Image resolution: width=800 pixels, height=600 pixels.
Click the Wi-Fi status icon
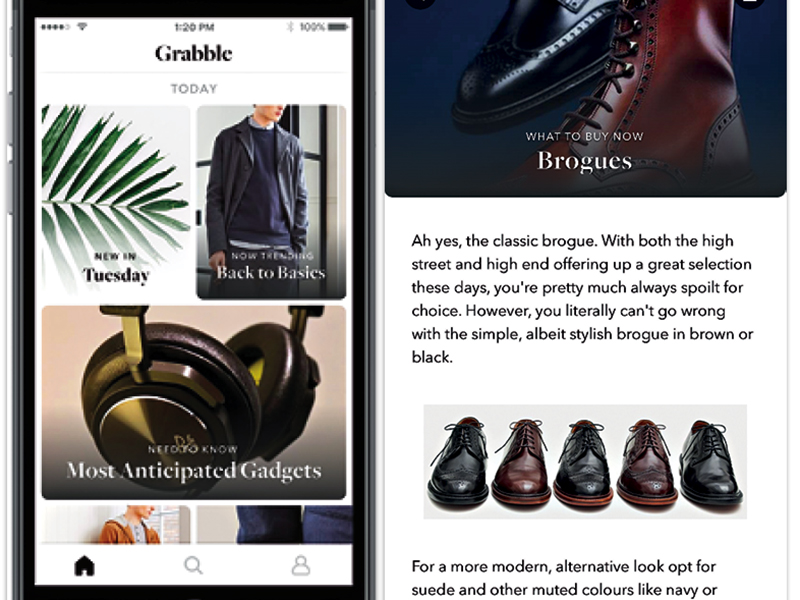click(82, 27)
